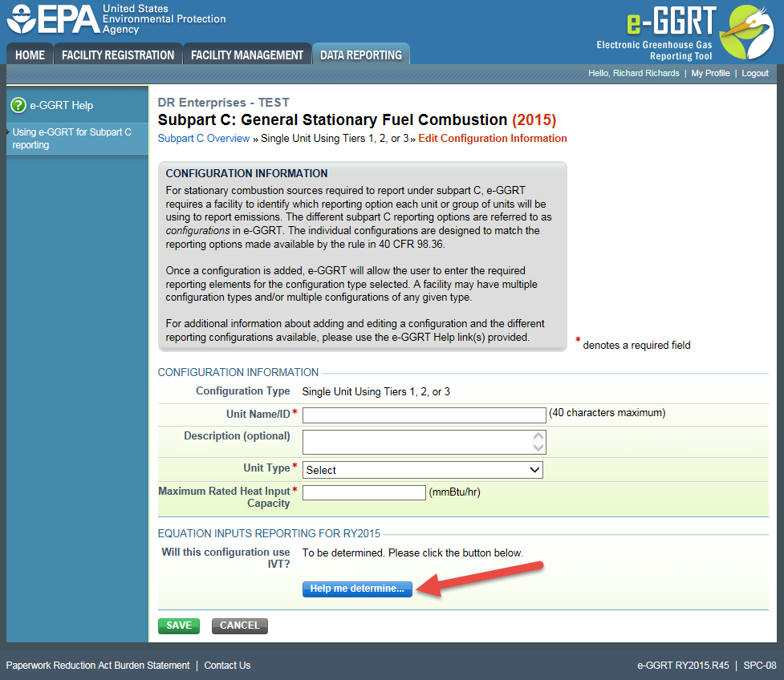Click the 'e-GGRT RY2015.R45' version text
784x680 pixels.
(683, 666)
